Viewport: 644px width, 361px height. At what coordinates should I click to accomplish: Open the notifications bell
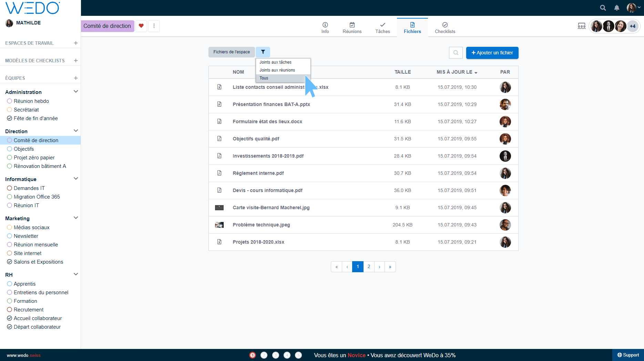(x=617, y=8)
